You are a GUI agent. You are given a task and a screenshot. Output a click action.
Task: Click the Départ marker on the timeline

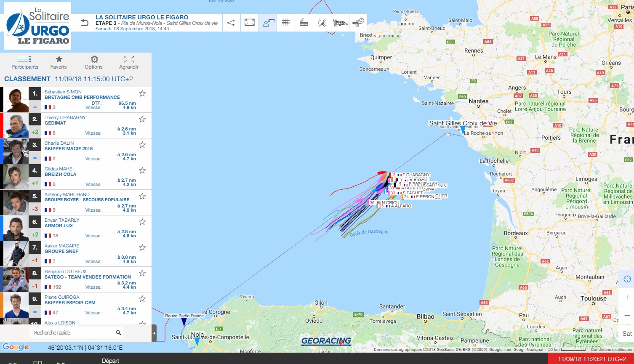pyautogui.click(x=111, y=361)
